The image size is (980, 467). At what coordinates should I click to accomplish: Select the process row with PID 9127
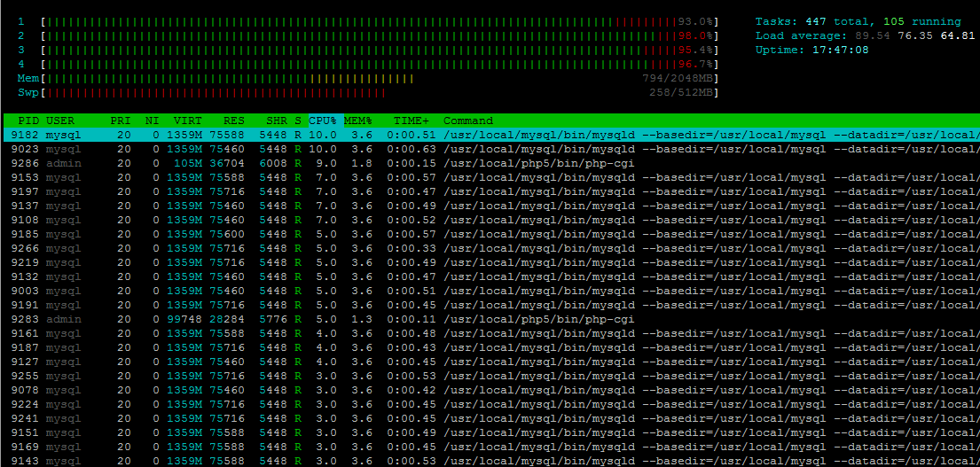click(x=491, y=362)
